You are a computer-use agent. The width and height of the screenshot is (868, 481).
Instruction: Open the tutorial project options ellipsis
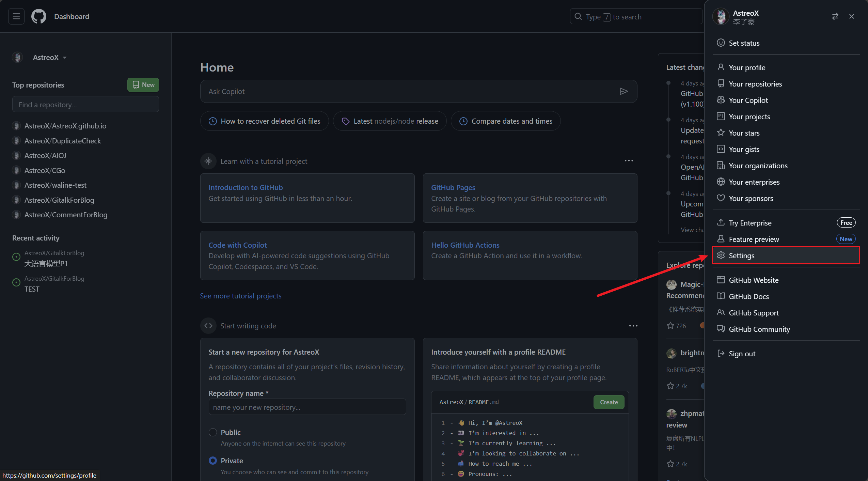tap(629, 160)
